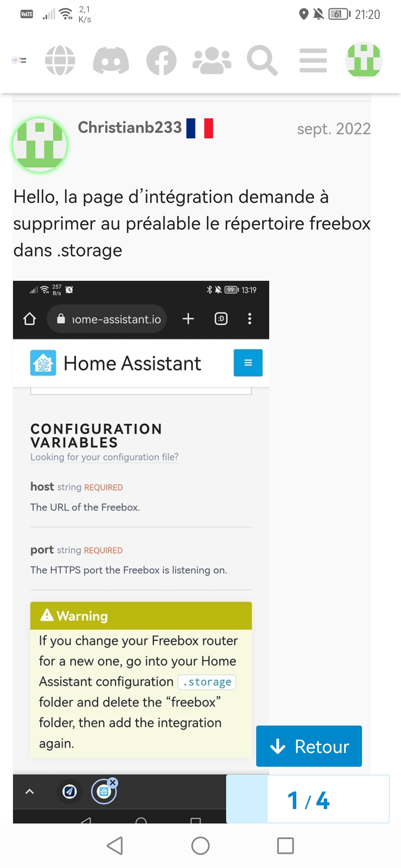The height and width of the screenshot is (868, 401).
Task: Tap Android back navigation triangle
Action: pyautogui.click(x=115, y=846)
